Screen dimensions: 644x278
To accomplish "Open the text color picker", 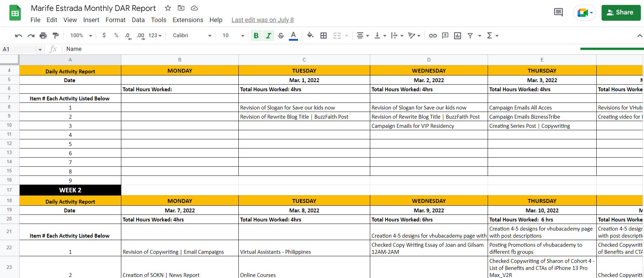I will coord(293,35).
